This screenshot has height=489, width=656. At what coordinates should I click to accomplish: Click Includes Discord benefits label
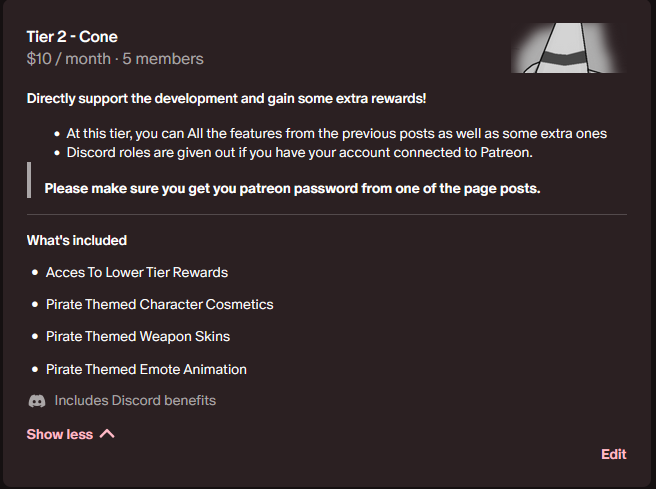click(135, 401)
